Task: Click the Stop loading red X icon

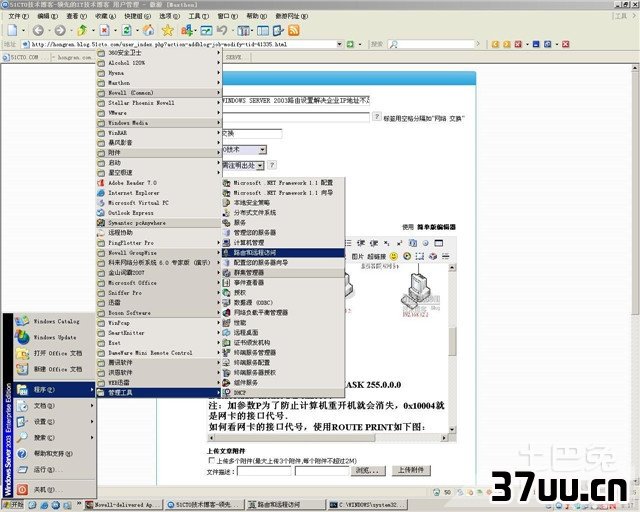Action: click(104, 30)
